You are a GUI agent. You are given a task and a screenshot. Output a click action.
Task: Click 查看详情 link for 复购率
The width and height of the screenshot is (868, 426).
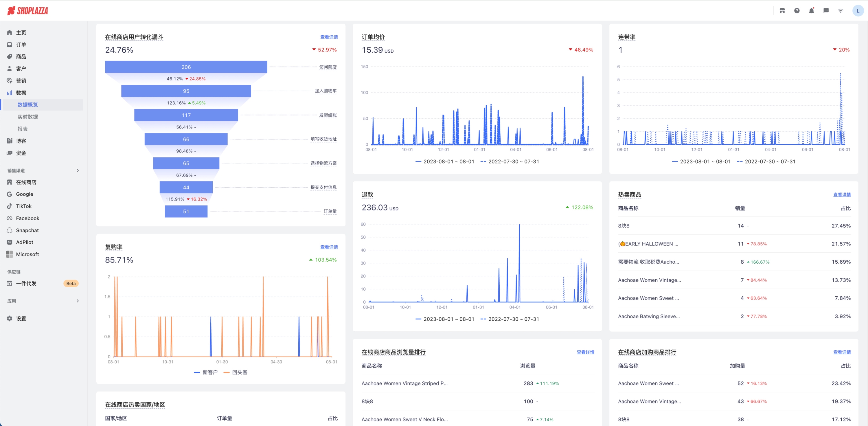pyautogui.click(x=329, y=247)
